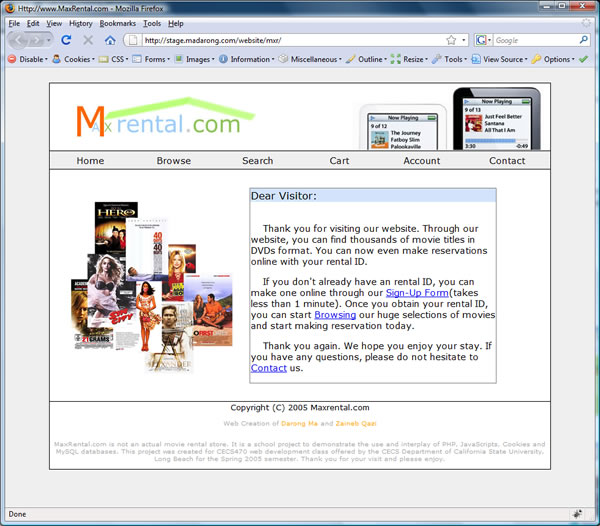Open the History menu in menu bar
The width and height of the screenshot is (600, 526).
(81, 23)
